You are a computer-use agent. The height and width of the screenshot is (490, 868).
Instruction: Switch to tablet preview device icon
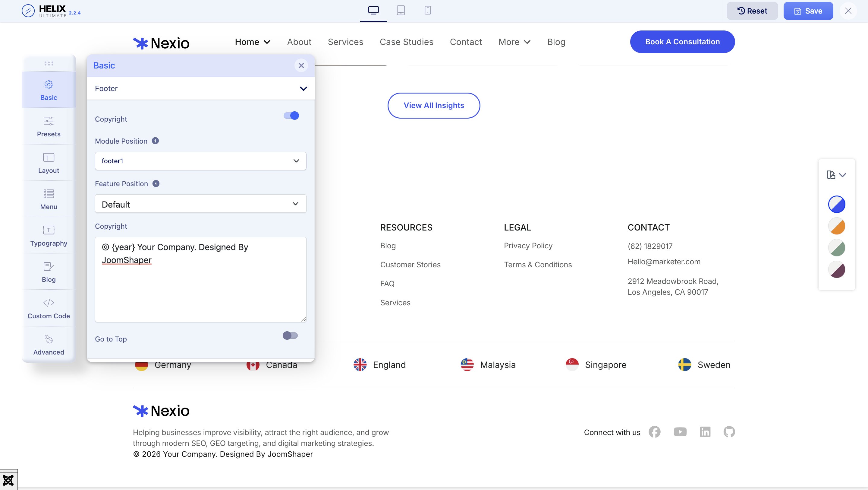[x=401, y=11]
